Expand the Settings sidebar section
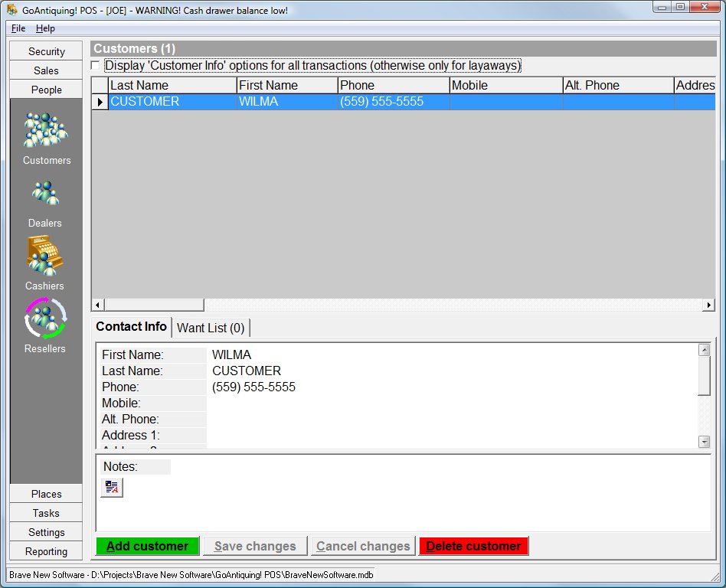This screenshot has height=588, width=726. [46, 532]
